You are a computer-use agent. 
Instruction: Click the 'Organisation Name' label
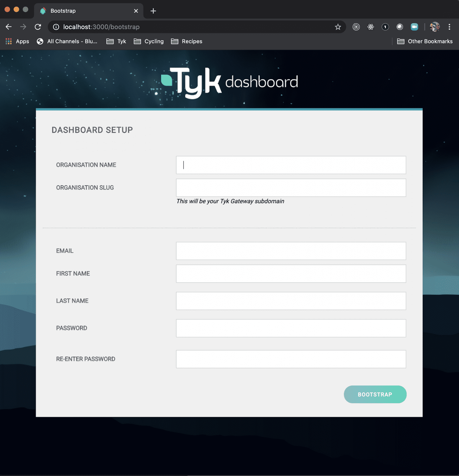tap(86, 165)
